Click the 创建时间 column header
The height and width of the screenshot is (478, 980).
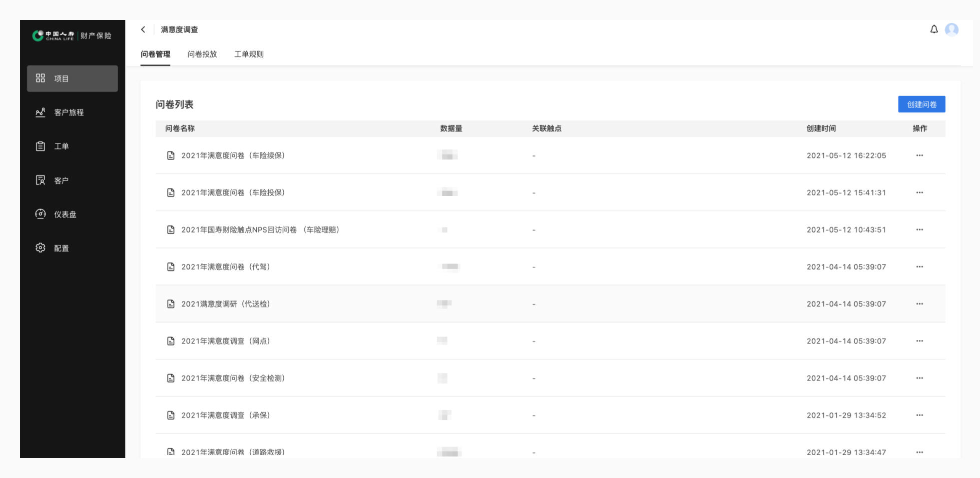click(821, 128)
